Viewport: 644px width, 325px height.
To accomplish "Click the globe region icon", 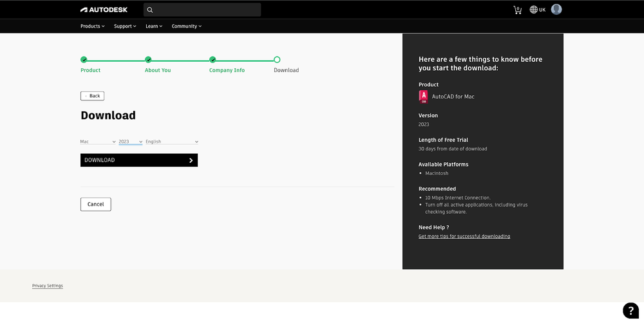I will pyautogui.click(x=533, y=10).
